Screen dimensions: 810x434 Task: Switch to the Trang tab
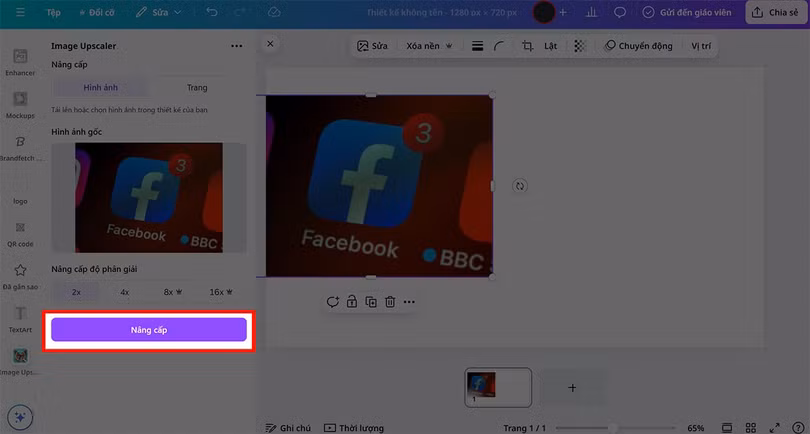point(197,88)
